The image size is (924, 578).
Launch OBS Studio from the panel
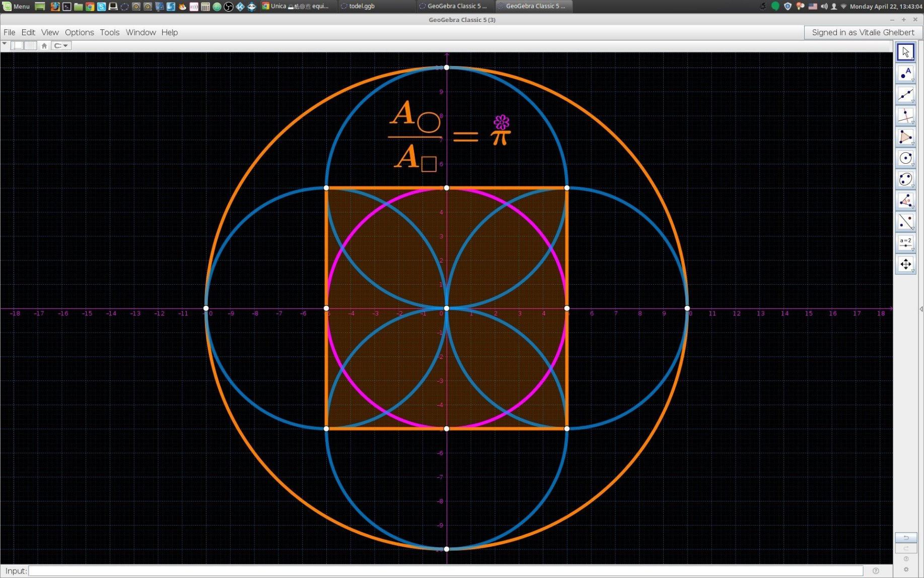click(229, 7)
